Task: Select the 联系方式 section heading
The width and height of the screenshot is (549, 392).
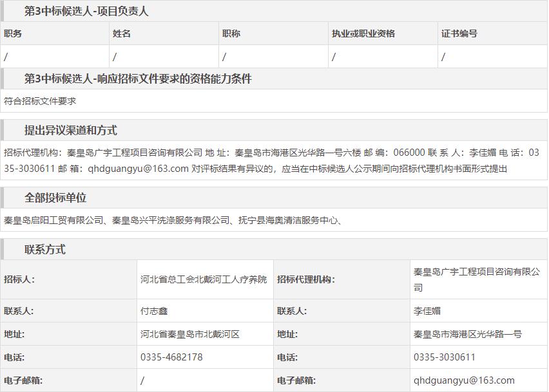Action: [45, 250]
